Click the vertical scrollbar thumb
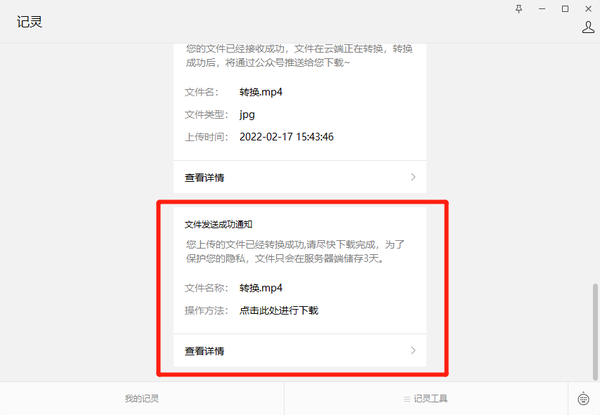 click(x=595, y=331)
